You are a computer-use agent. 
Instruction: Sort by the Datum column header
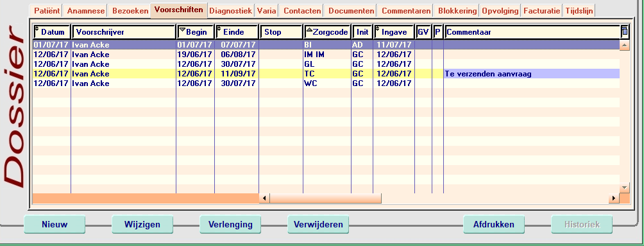coord(52,31)
